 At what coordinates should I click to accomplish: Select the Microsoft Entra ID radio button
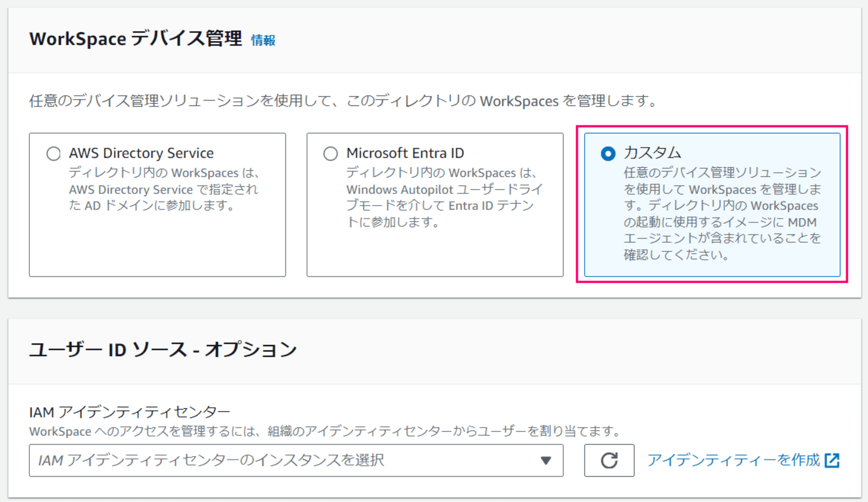tap(331, 154)
